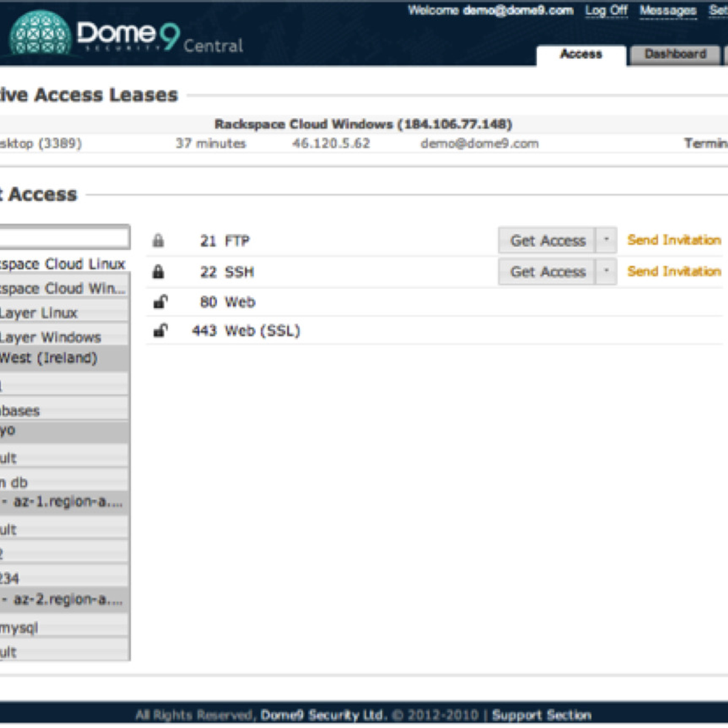Select the databases security group entry
Image resolution: width=728 pixels, height=728 pixels.
[x=64, y=410]
